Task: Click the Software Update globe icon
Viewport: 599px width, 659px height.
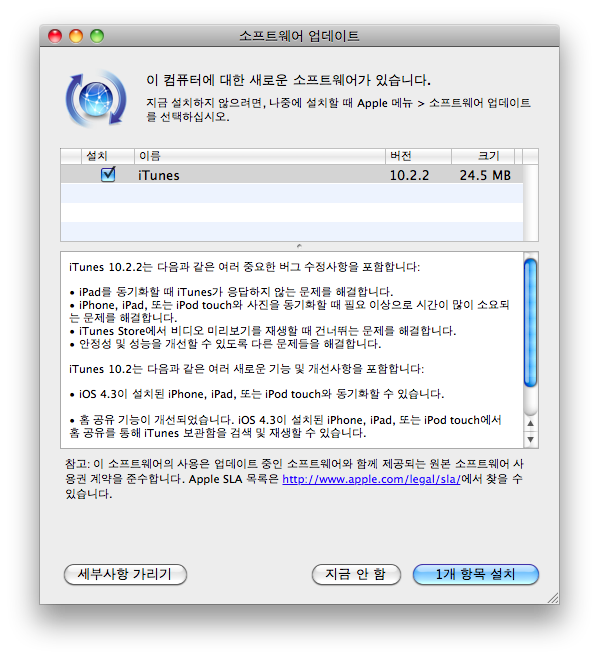Action: pos(96,98)
